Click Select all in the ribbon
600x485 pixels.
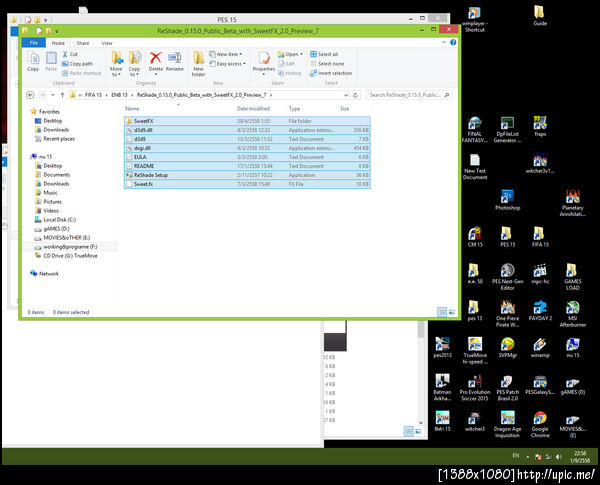pos(324,54)
